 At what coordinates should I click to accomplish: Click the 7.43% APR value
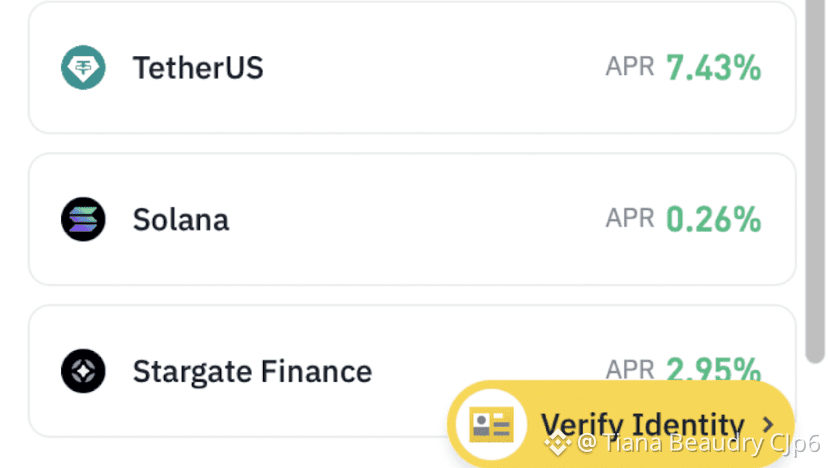pyautogui.click(x=714, y=68)
